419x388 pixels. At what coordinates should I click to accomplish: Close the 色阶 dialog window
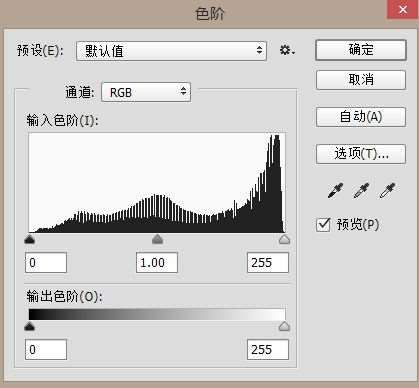point(403,9)
